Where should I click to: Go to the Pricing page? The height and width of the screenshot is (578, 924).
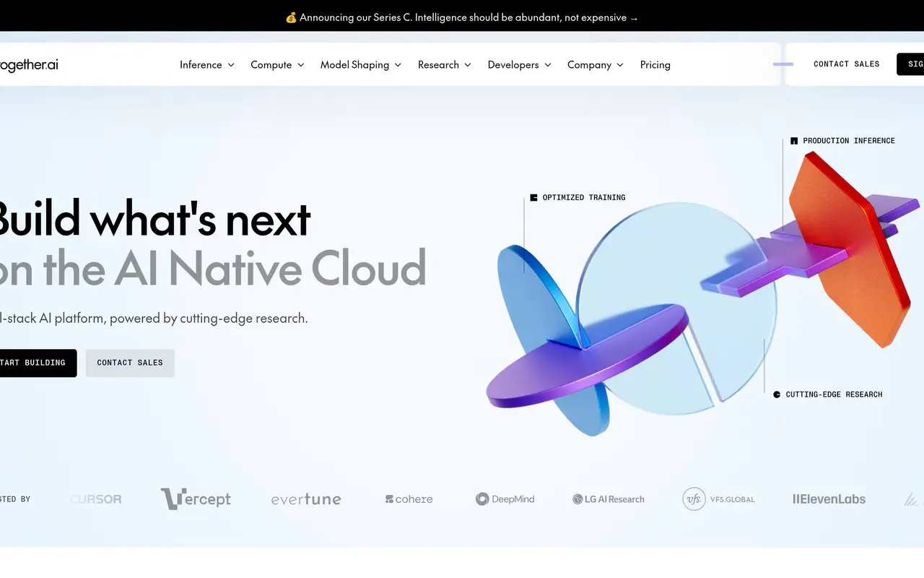point(655,65)
